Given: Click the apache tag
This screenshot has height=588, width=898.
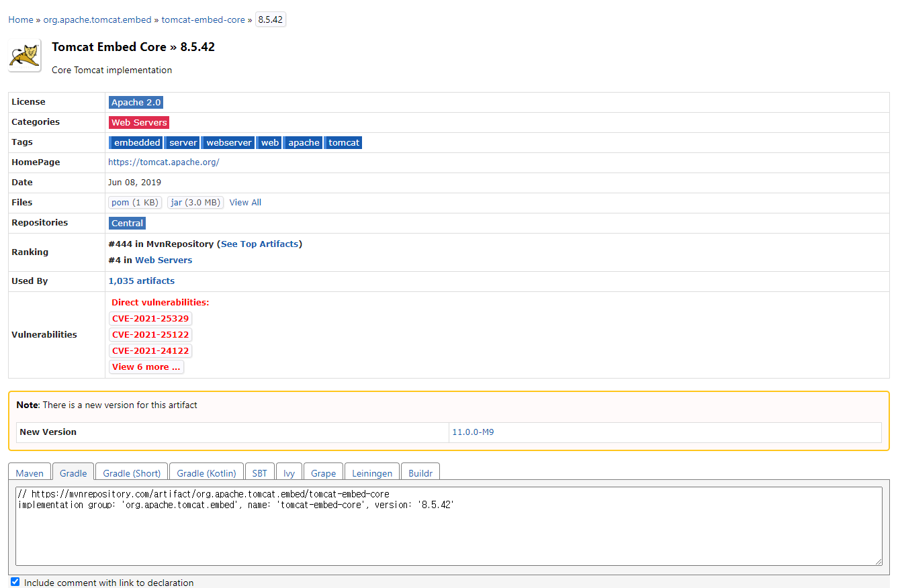Looking at the screenshot, I should pyautogui.click(x=303, y=142).
